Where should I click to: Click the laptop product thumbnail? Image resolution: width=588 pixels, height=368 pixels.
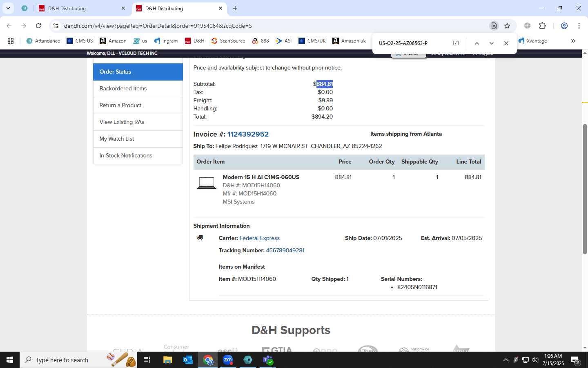pos(207,183)
